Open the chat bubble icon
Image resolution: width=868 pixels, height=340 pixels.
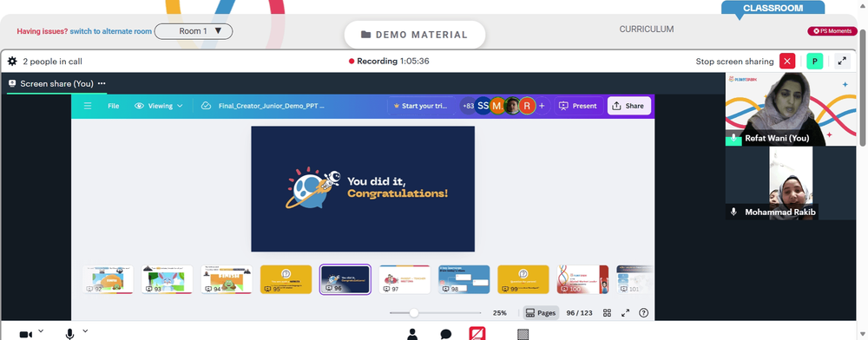point(445,334)
